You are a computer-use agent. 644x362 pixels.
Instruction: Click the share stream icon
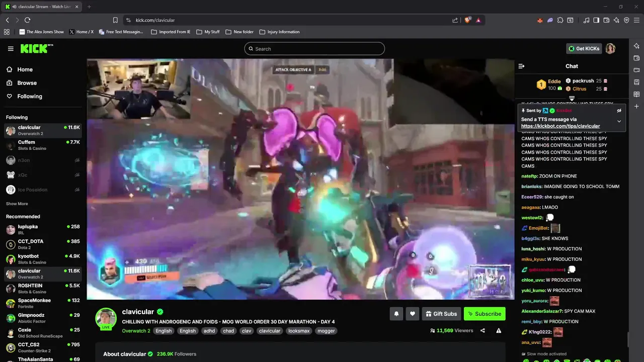pos(482,330)
